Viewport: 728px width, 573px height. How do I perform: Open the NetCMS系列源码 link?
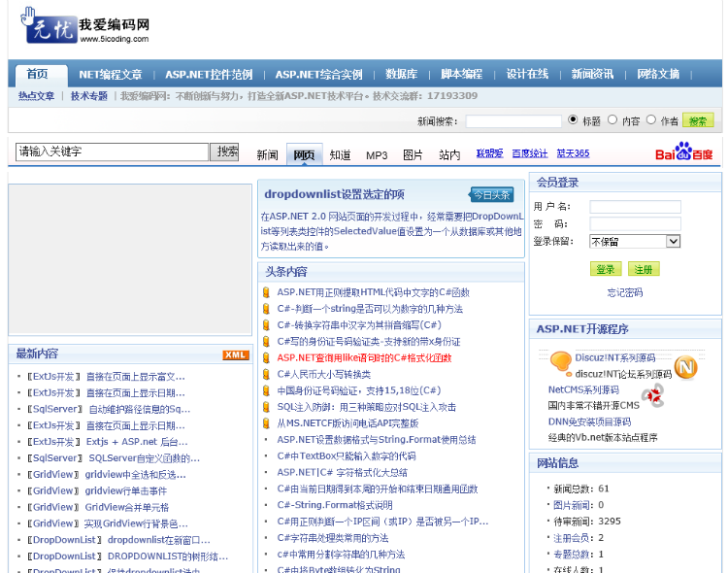coord(583,389)
